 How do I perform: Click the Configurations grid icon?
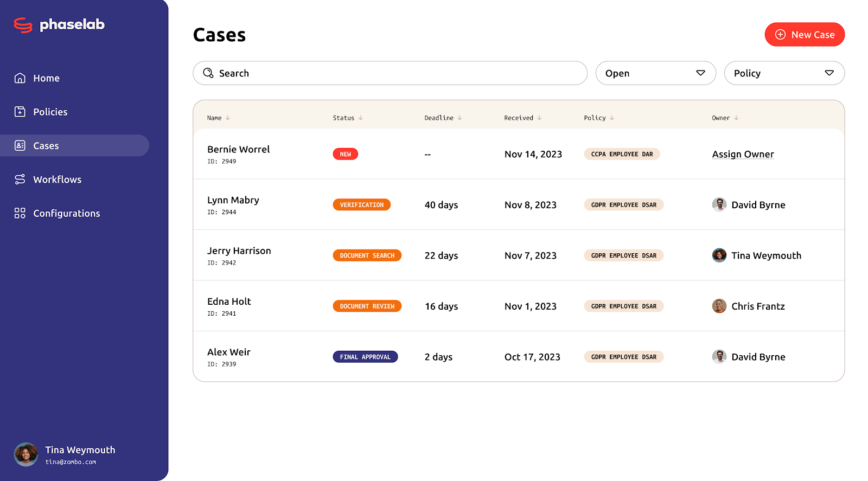[20, 213]
